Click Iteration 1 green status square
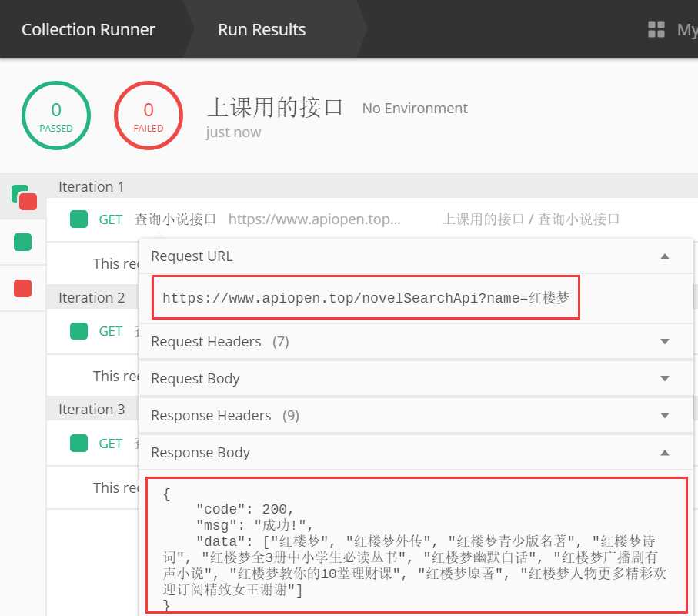The width and height of the screenshot is (698, 616). coord(78,219)
